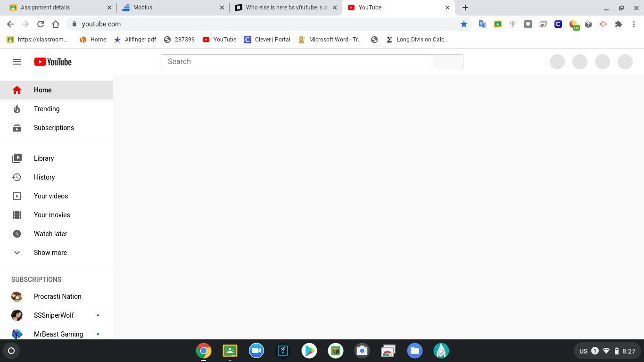Bookmark this page with the star icon
This screenshot has height=362, width=644.
pyautogui.click(x=463, y=24)
